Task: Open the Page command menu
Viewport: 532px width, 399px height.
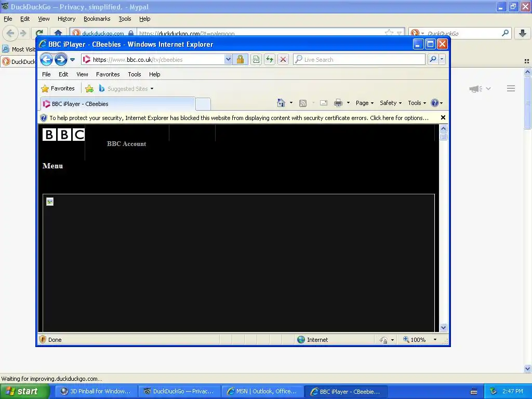Action: (364, 103)
